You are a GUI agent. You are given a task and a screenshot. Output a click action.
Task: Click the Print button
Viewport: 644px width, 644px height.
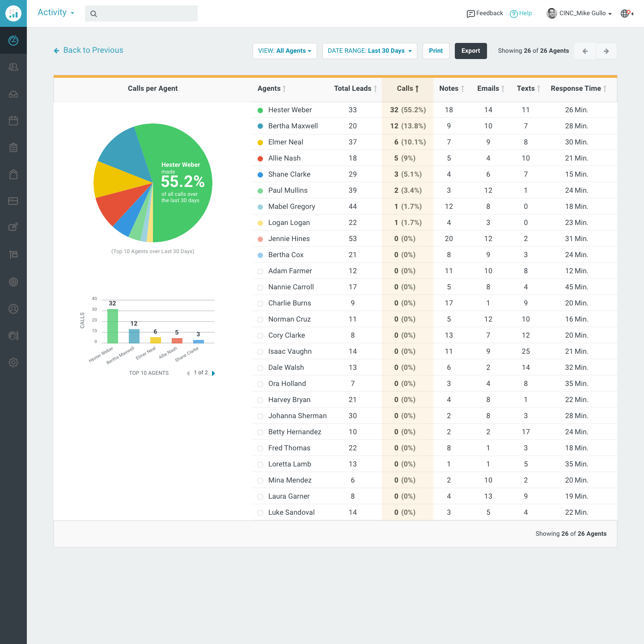[436, 51]
